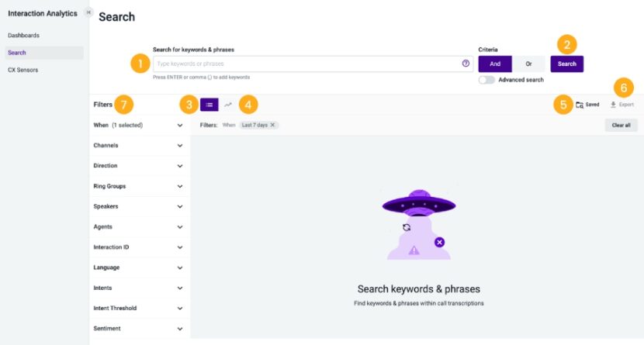The width and height of the screenshot is (644, 345).
Task: Open the help icon in the search box
Action: point(466,64)
